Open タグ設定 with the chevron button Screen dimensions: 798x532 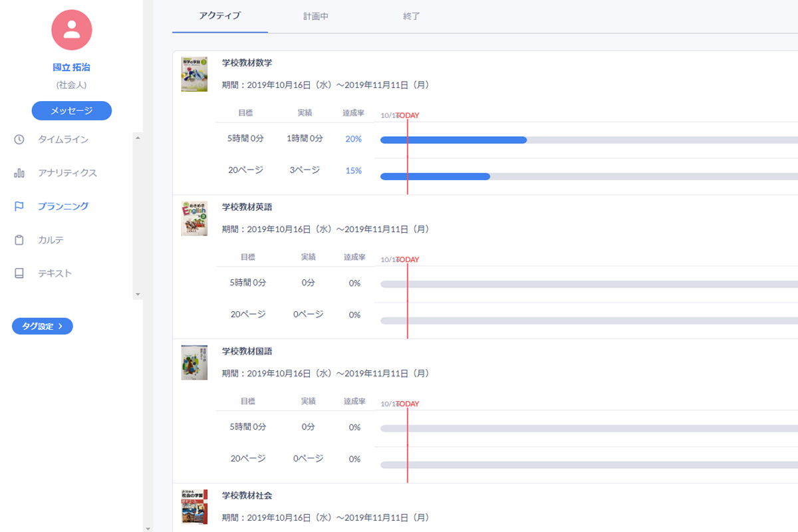tap(43, 327)
